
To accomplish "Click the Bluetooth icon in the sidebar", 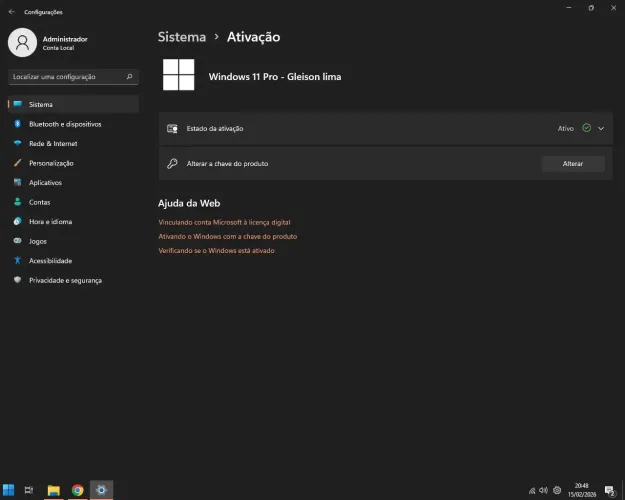I will tap(18, 124).
